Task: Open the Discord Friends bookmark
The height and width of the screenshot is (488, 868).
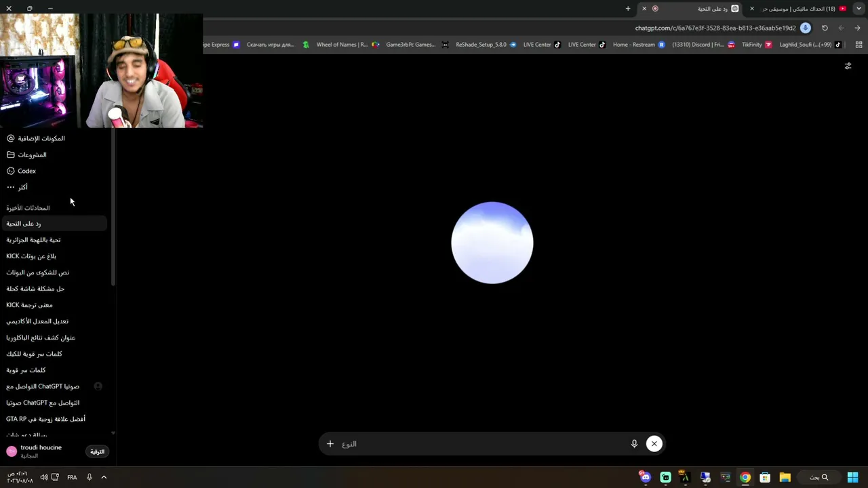Action: [703, 45]
